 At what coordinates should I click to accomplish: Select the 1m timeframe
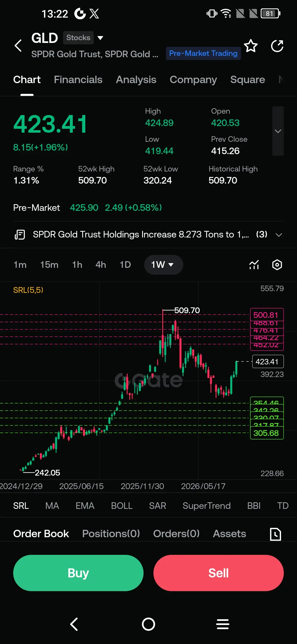[x=20, y=265]
